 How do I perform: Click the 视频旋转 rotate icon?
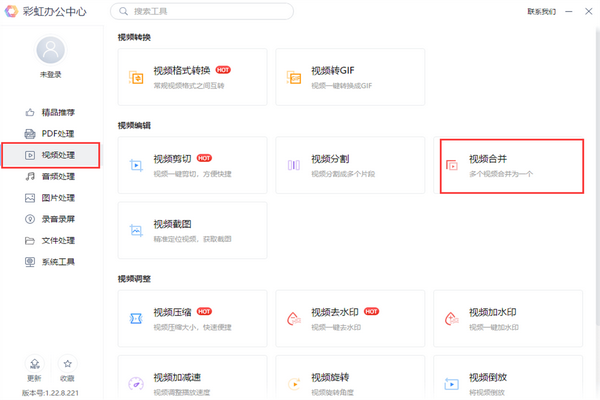(294, 384)
